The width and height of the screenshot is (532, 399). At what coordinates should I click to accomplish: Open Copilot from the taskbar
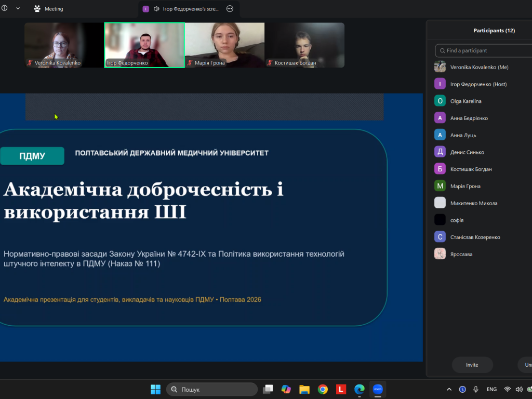pyautogui.click(x=286, y=390)
